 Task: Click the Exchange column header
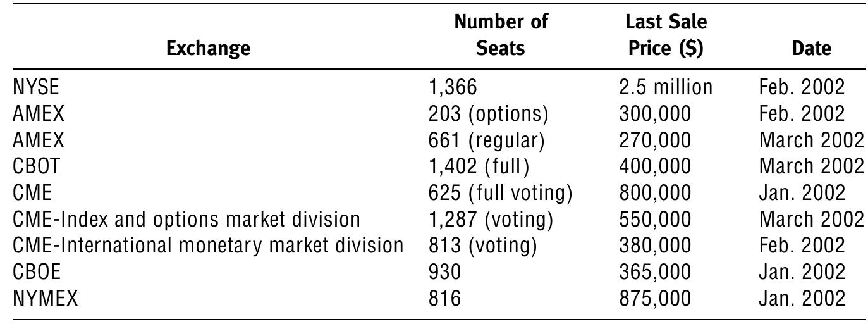point(208,48)
